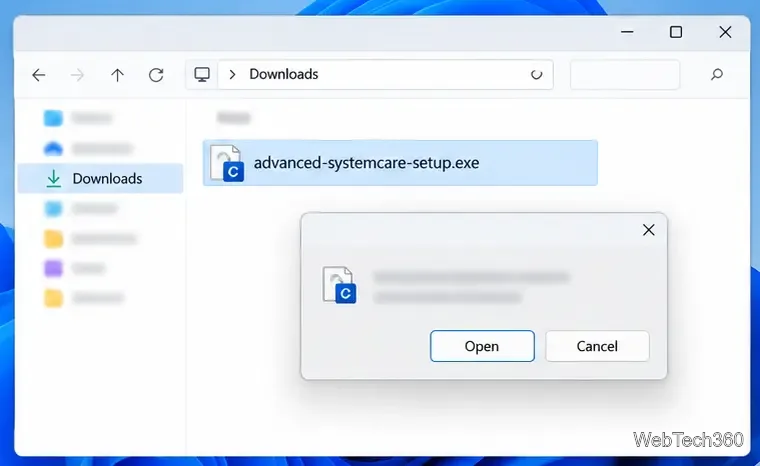The height and width of the screenshot is (466, 760).
Task: Select Downloads in the sidebar
Action: [101, 178]
